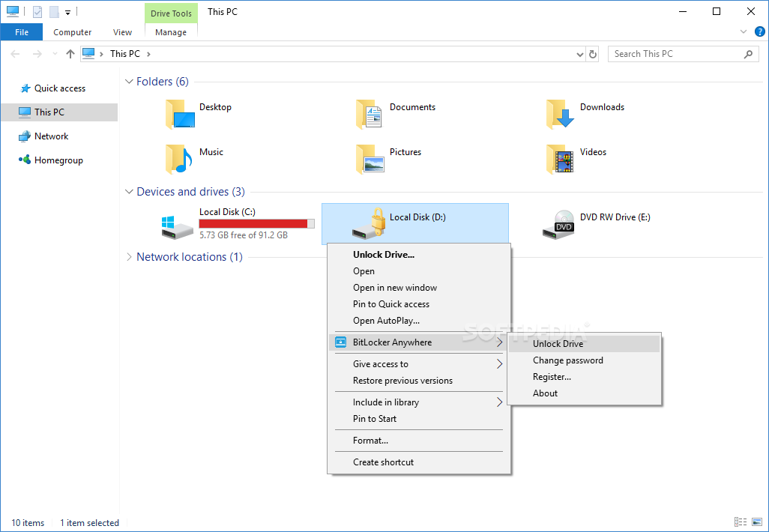Open the Pictures folder icon
Viewport: 769px width, 532px height.
[x=370, y=160]
